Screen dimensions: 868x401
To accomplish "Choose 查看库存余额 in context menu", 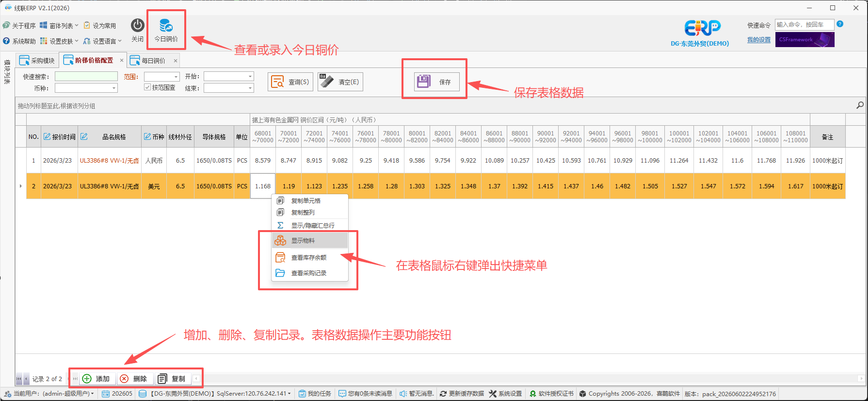I will click(310, 257).
